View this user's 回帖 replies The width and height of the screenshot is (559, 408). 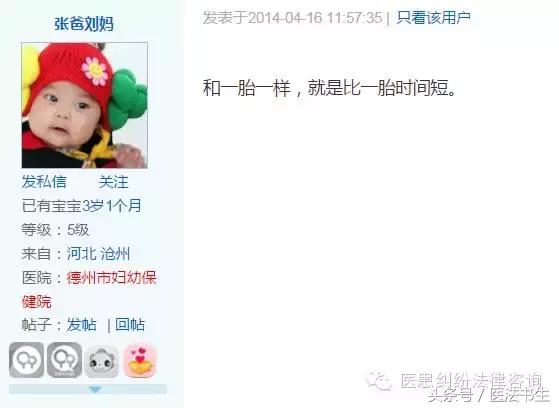[130, 325]
